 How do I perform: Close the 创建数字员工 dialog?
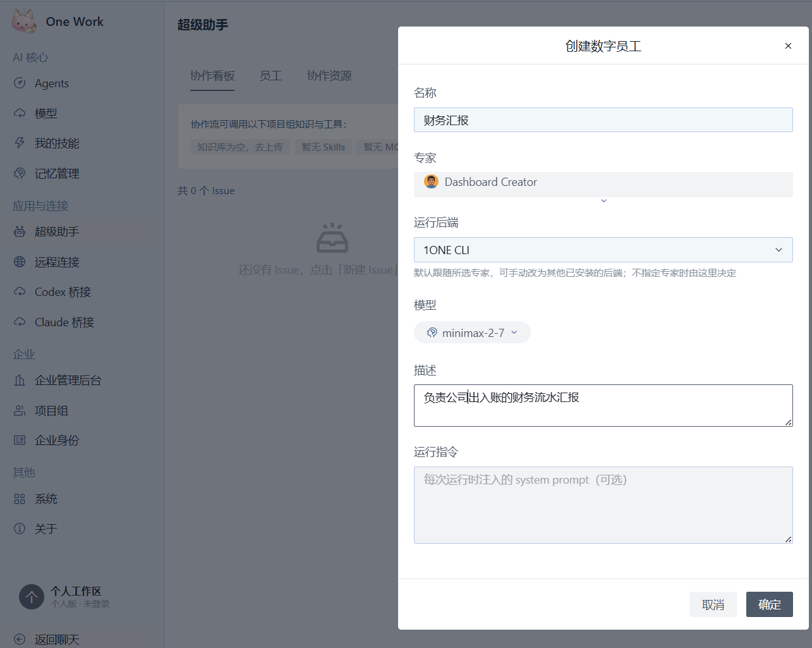(788, 46)
